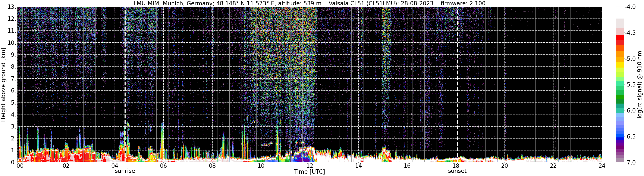Click the x-axis tick label '02'
Screen dimensions: 644x176
tap(66, 166)
